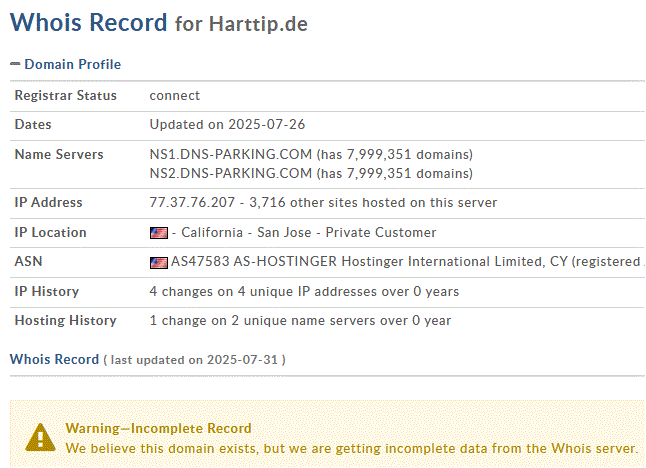Click the US flag in IP Location row
The height and width of the screenshot is (468, 646).
[158, 233]
